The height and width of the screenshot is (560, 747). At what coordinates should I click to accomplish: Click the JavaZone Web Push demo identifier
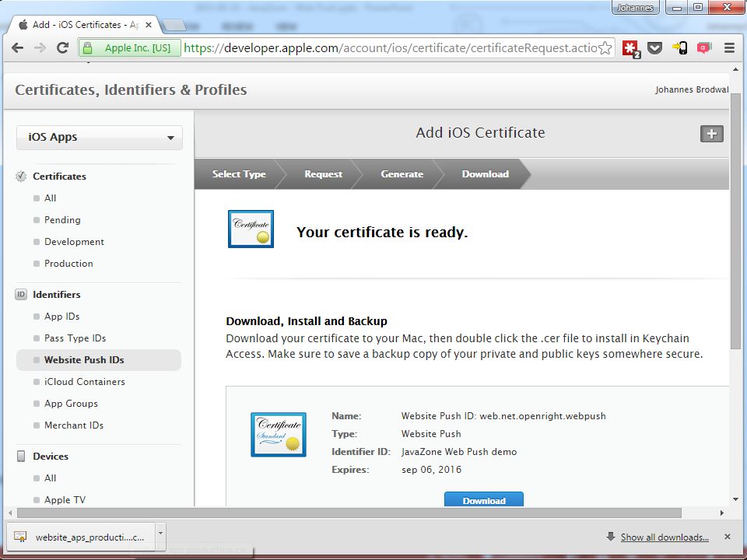coord(459,451)
